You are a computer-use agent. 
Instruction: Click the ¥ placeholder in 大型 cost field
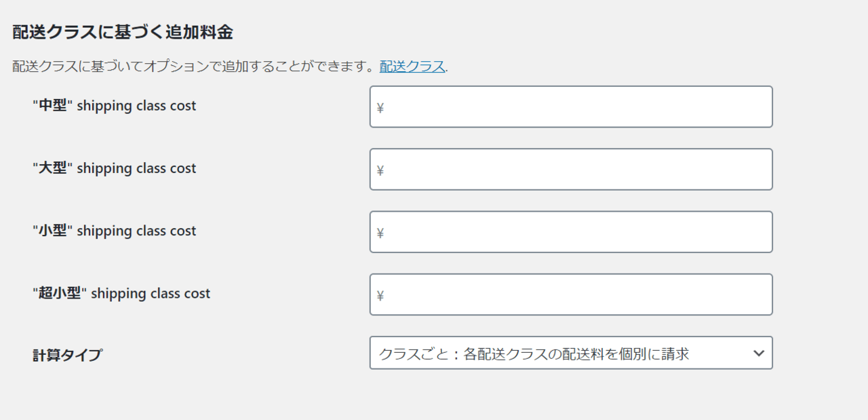(380, 170)
